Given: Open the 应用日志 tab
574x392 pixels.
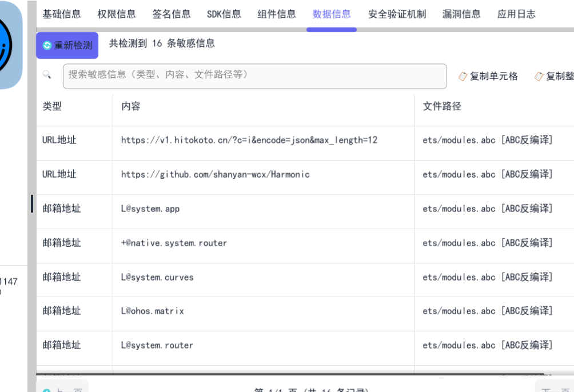Looking at the screenshot, I should coord(516,14).
